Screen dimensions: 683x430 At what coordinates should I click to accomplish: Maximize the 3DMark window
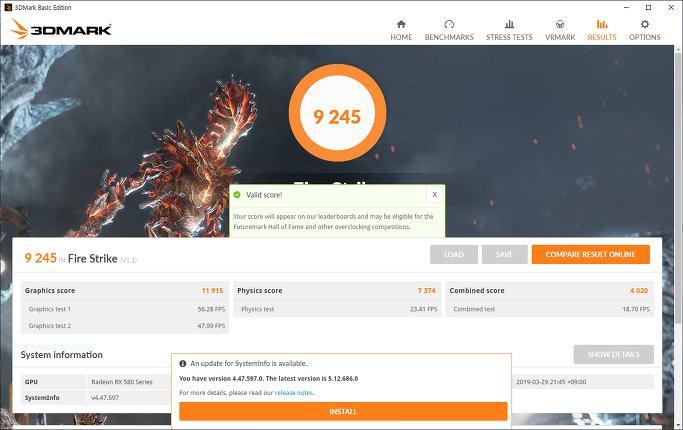click(649, 7)
